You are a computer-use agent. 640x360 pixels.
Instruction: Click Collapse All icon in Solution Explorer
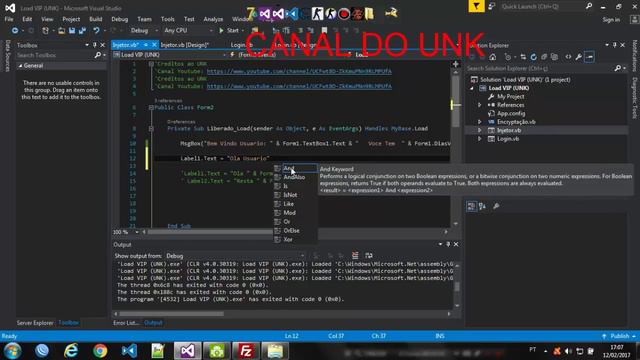click(x=544, y=57)
